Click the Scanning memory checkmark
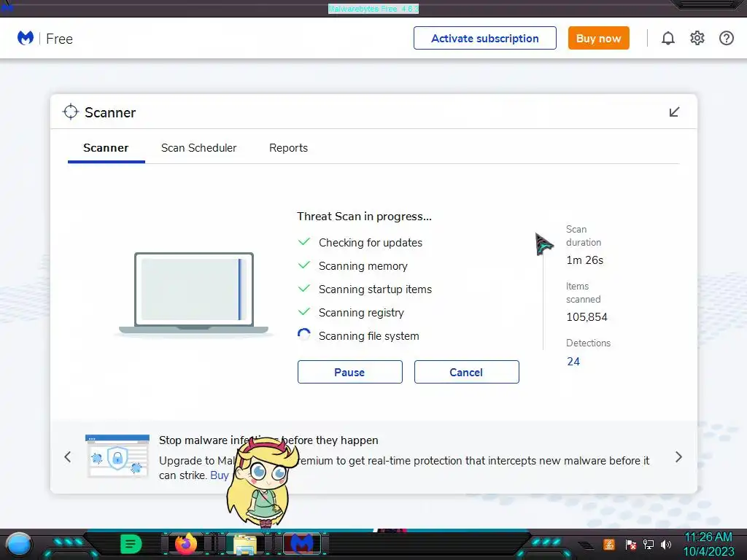This screenshot has height=560, width=747. point(304,265)
